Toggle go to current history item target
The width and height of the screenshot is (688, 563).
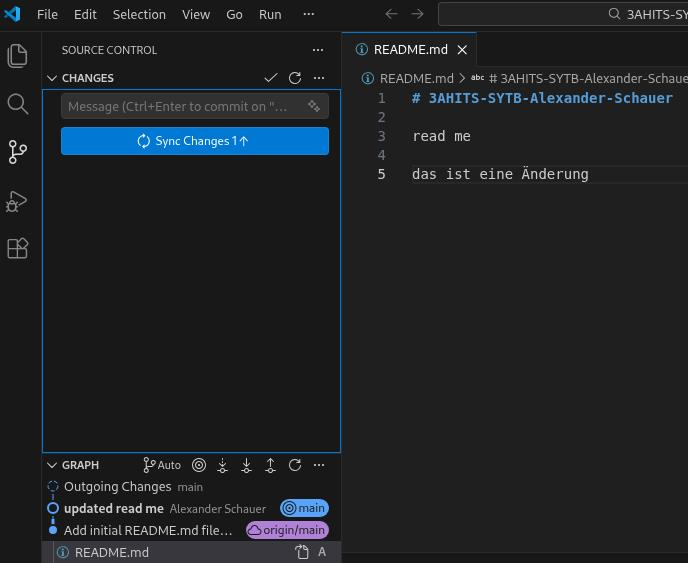click(199, 465)
